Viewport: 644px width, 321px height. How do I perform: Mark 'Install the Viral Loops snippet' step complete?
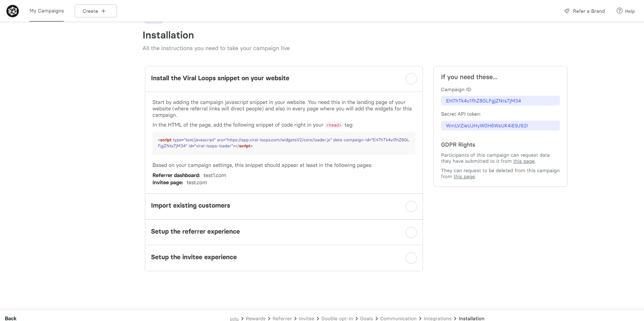[x=411, y=79]
